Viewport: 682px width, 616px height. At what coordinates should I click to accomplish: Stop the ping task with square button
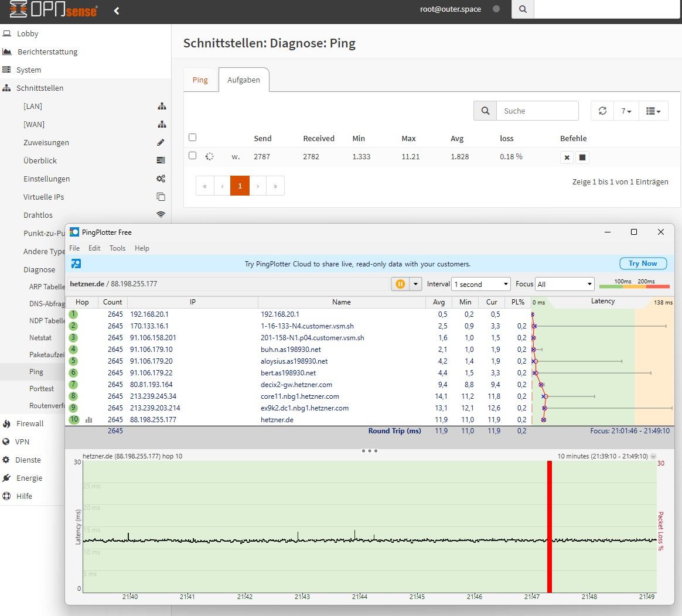[582, 158]
